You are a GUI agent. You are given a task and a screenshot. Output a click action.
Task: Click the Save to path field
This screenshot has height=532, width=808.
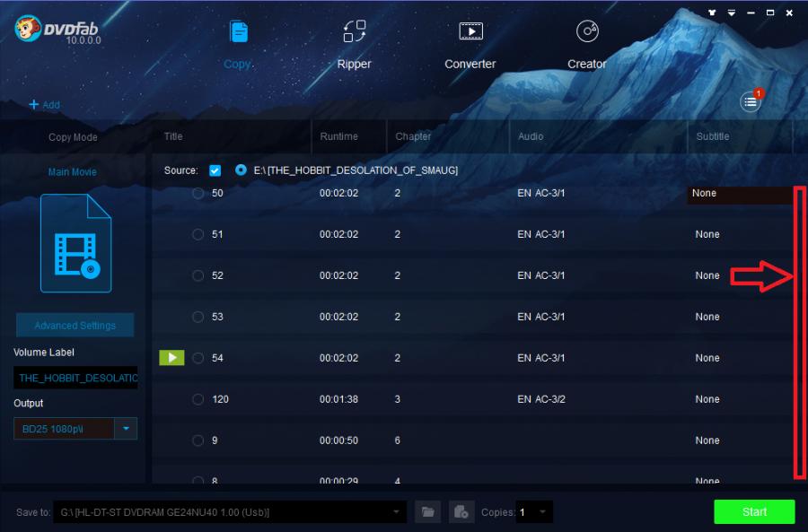(x=230, y=512)
